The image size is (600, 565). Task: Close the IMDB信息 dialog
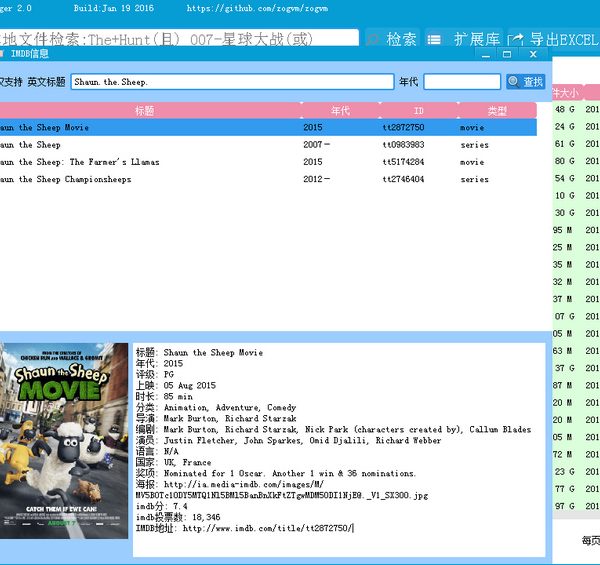click(532, 54)
